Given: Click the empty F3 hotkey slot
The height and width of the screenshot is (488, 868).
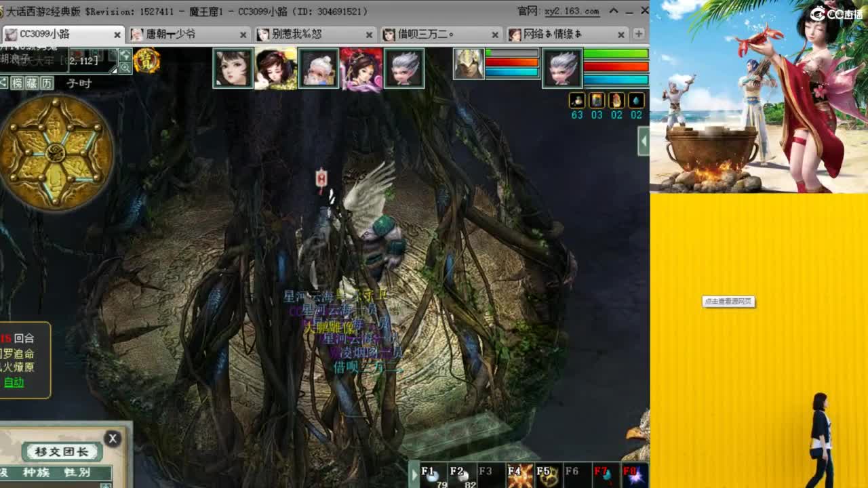Looking at the screenshot, I should point(492,475).
